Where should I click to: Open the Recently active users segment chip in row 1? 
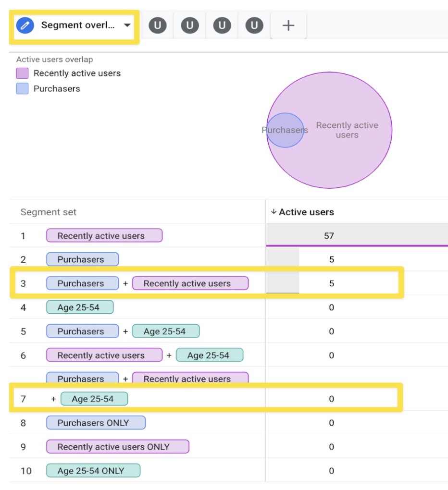tap(104, 235)
